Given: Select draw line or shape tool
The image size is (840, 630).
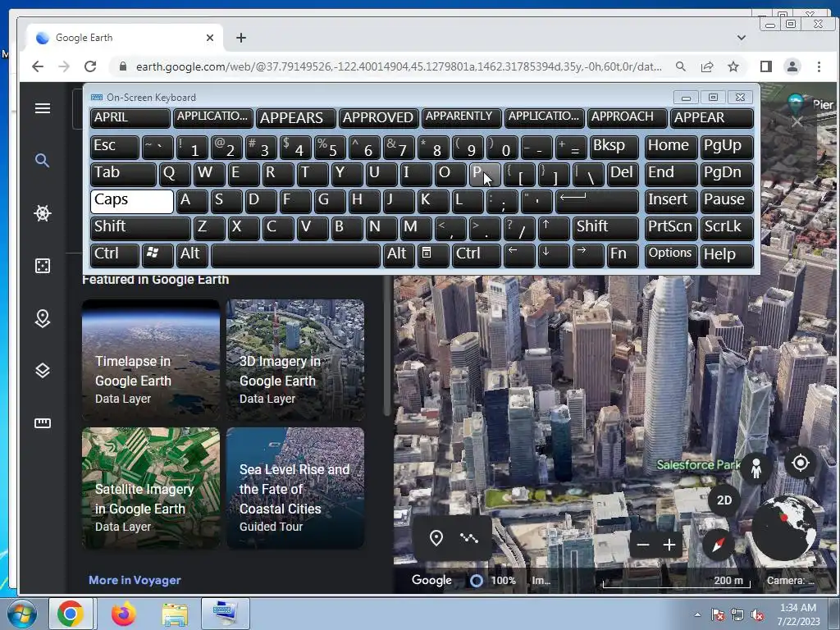Looking at the screenshot, I should coord(469,538).
